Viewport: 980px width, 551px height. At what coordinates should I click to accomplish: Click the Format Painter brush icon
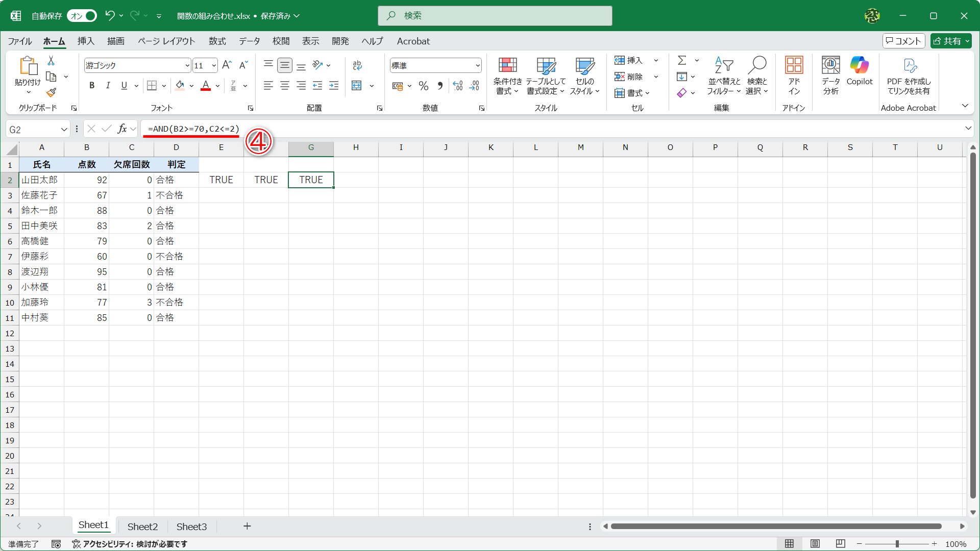pos(51,93)
